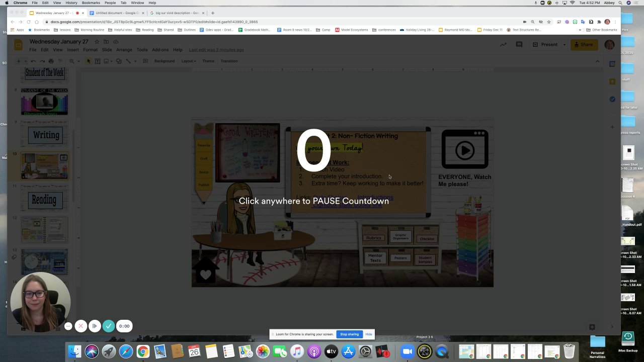
Task: Cancel the Loom recording with the X button
Action: click(x=81, y=326)
